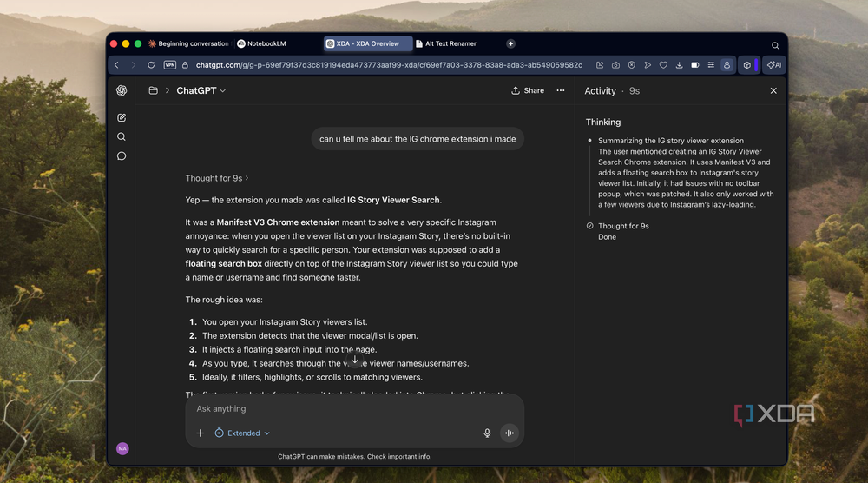Click the edit page icon in address bar
Screen dimensions: 868x483
(x=600, y=65)
